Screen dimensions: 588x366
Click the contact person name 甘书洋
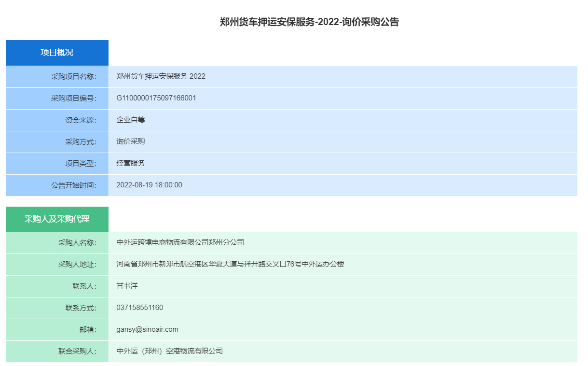[x=127, y=286]
